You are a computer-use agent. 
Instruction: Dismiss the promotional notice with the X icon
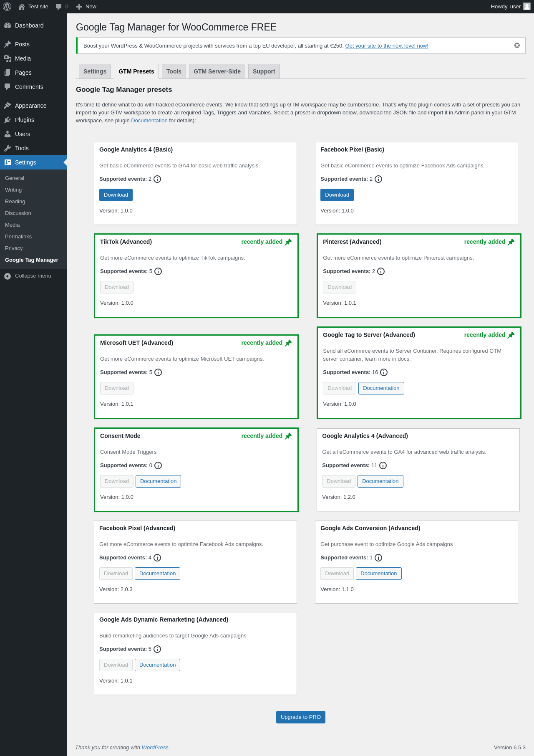tap(517, 46)
